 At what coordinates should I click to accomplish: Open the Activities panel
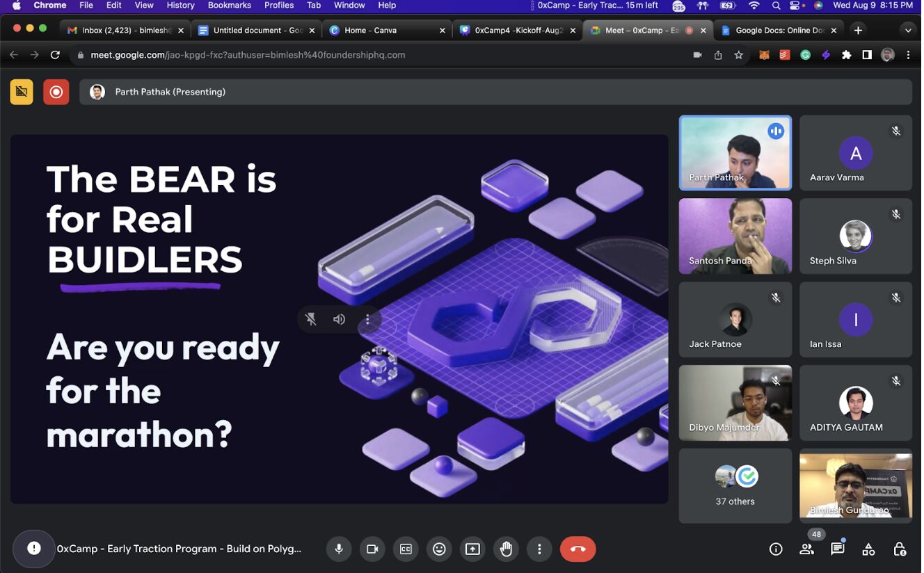point(868,549)
